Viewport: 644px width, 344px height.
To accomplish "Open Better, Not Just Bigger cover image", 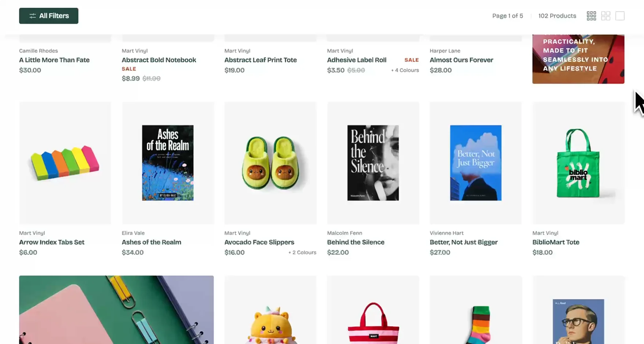I will click(x=475, y=163).
